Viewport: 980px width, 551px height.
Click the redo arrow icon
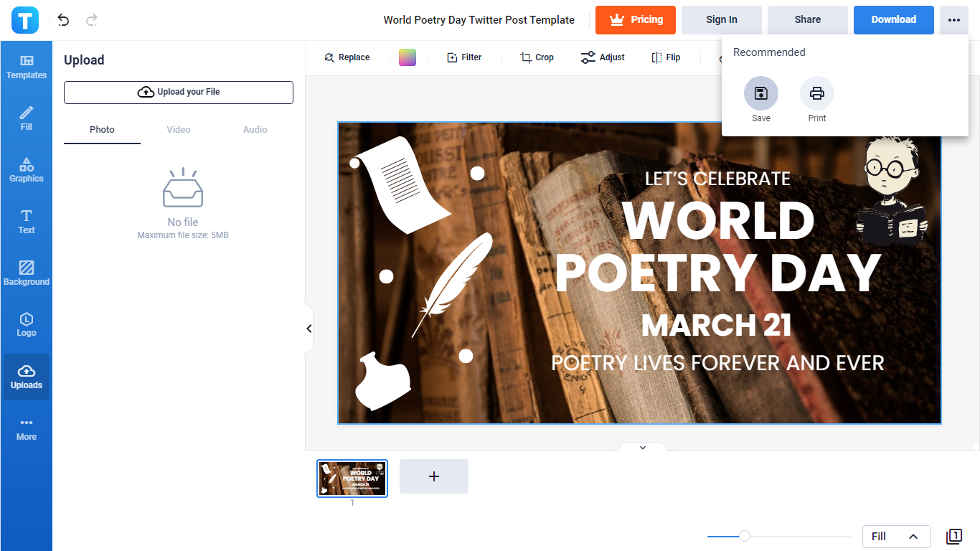[91, 20]
